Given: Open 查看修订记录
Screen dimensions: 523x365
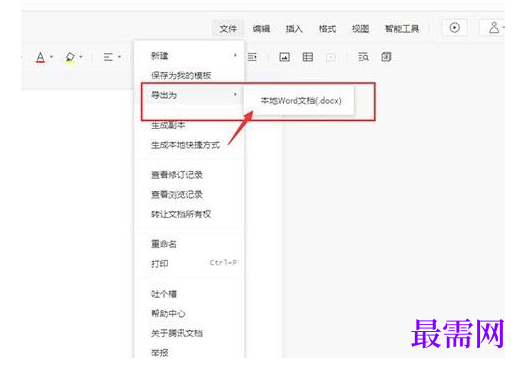Looking at the screenshot, I should point(189,175).
